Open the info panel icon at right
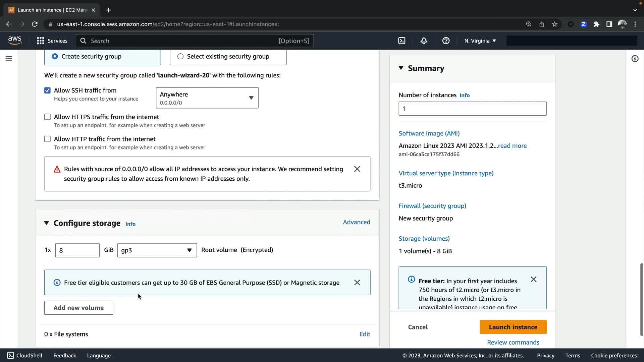The width and height of the screenshot is (644, 362). coord(635,59)
